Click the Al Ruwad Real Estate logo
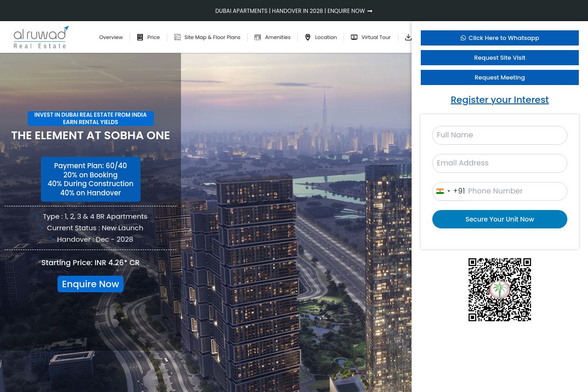 pyautogui.click(x=41, y=37)
